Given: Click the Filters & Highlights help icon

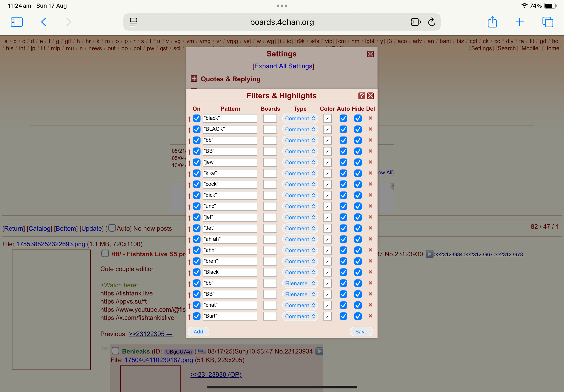Looking at the screenshot, I should (x=361, y=96).
